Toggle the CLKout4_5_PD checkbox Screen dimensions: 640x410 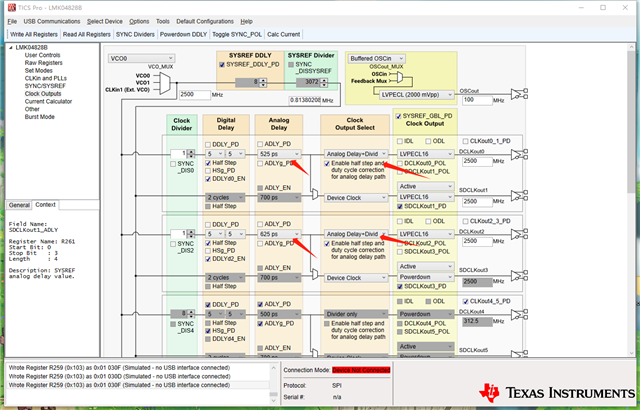pyautogui.click(x=465, y=301)
